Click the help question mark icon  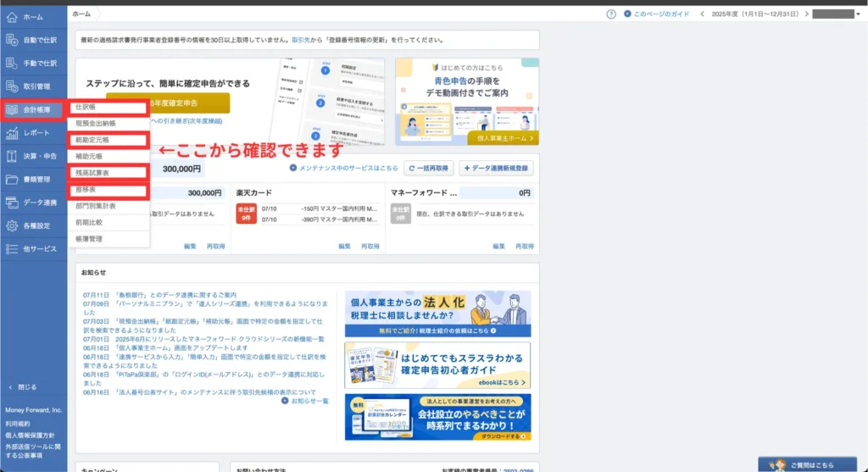coord(611,14)
